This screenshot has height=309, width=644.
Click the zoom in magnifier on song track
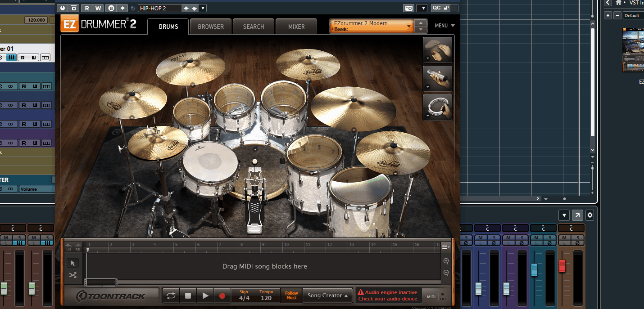pos(446,261)
